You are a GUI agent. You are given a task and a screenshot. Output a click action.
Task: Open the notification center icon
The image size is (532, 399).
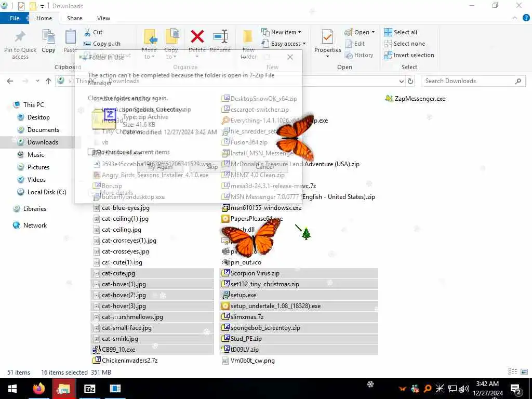516,389
